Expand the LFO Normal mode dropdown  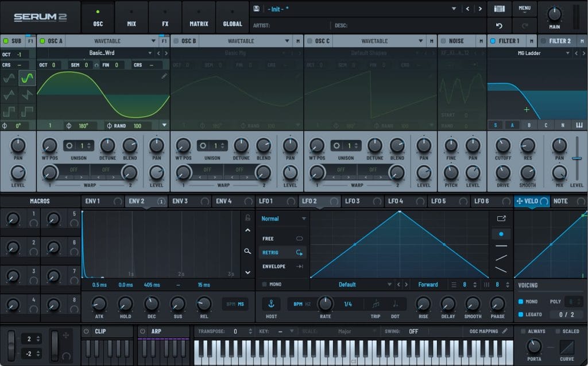[304, 219]
